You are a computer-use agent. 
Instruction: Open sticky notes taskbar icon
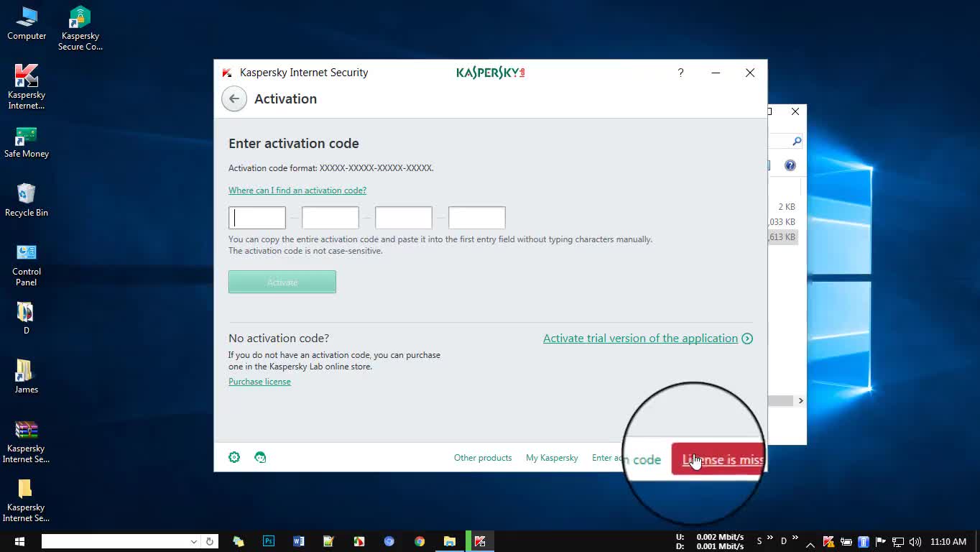coord(239,541)
